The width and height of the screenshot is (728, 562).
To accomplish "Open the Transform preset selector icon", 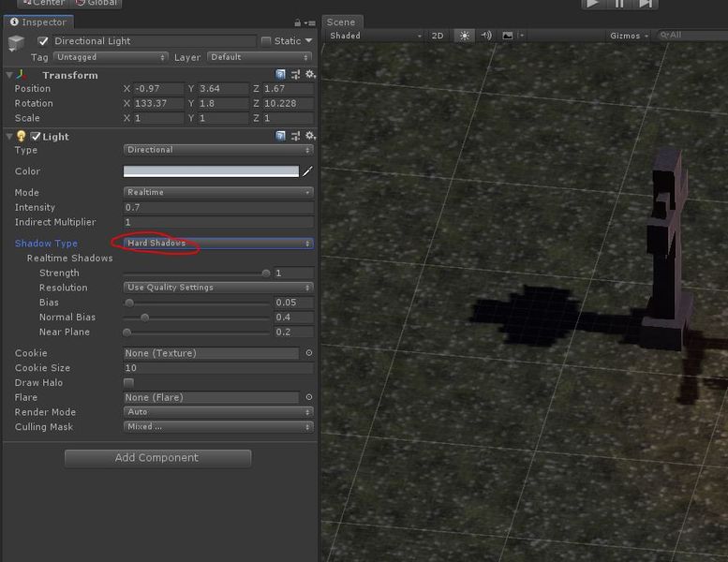I will pos(295,74).
